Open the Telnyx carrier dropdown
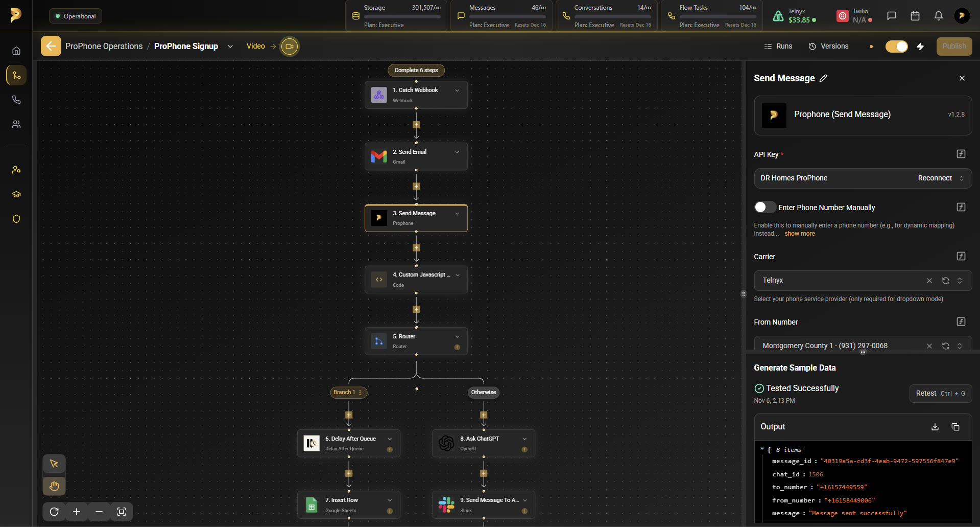The height and width of the screenshot is (527, 980). coord(863,281)
